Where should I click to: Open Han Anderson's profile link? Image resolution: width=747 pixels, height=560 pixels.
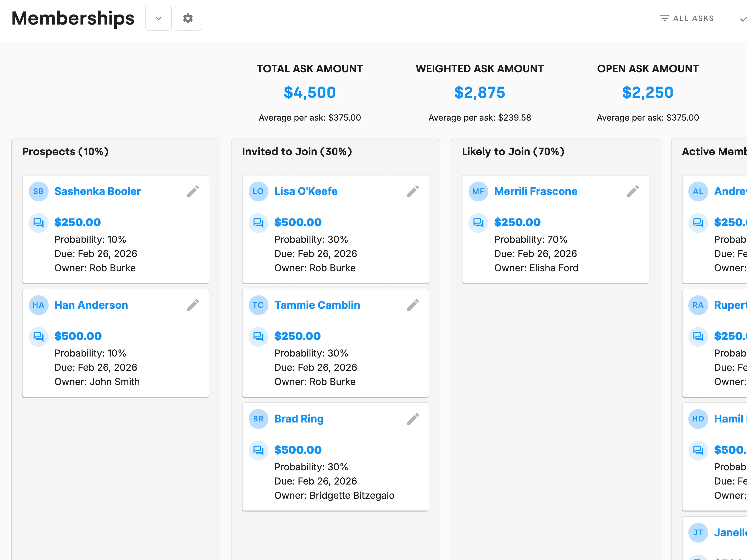(91, 305)
